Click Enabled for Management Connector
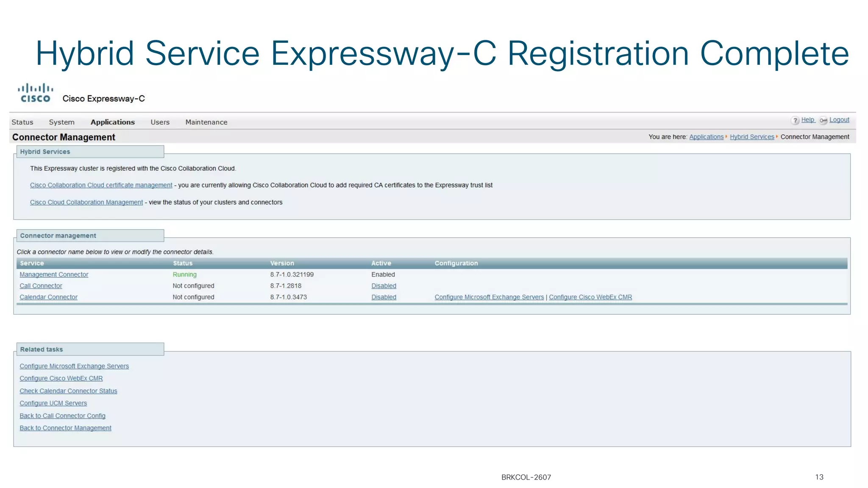 (383, 274)
